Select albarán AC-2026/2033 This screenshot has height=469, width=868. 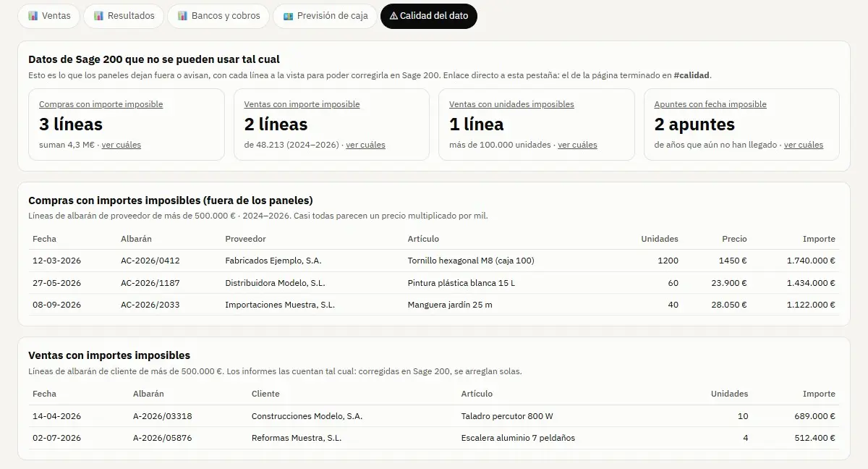[150, 305]
